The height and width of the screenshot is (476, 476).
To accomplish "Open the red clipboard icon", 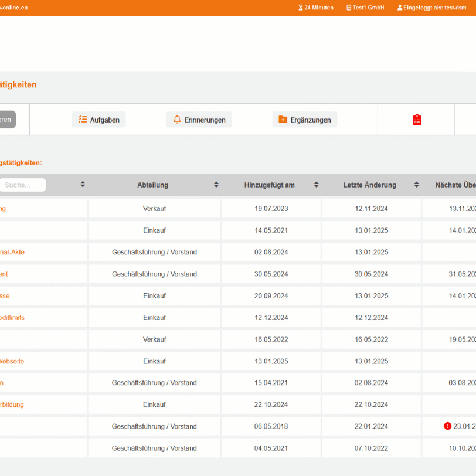I will coord(417,120).
